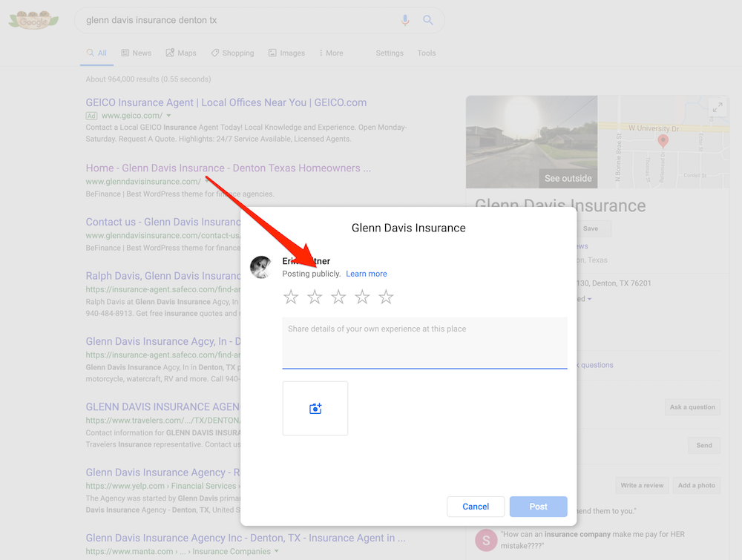Screen dimensions: 742x560
Task: Click the reviewer profile avatar
Action: (260, 267)
